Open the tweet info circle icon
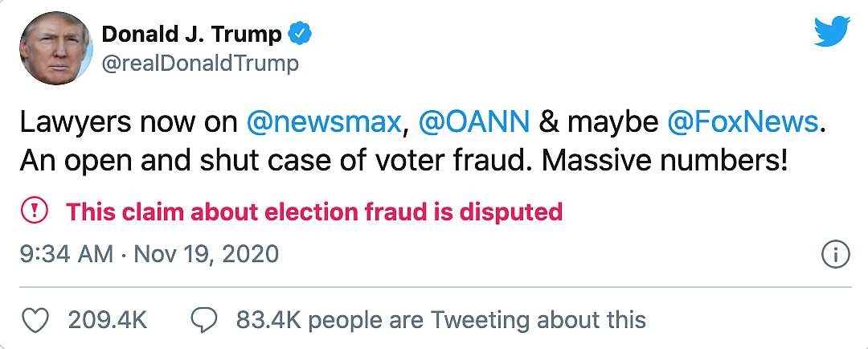The width and height of the screenshot is (868, 349). click(x=836, y=255)
